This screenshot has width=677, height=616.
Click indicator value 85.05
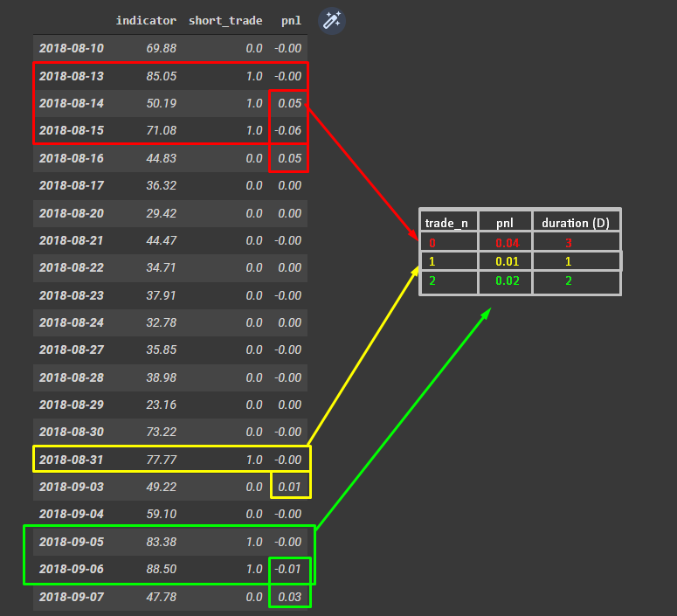pos(162,76)
